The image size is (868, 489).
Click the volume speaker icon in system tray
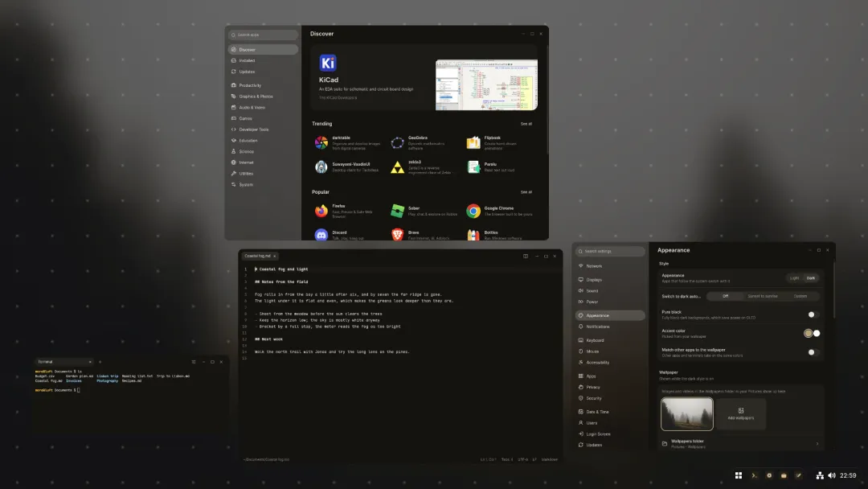point(832,475)
